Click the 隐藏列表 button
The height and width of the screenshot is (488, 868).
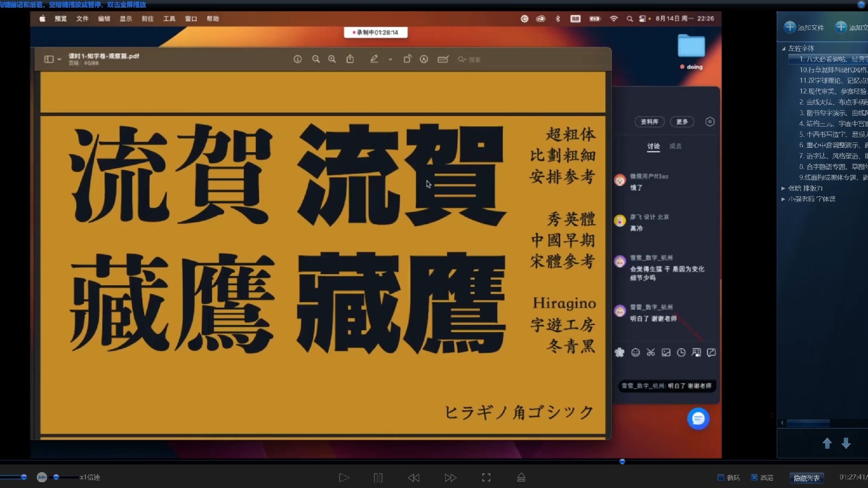807,478
